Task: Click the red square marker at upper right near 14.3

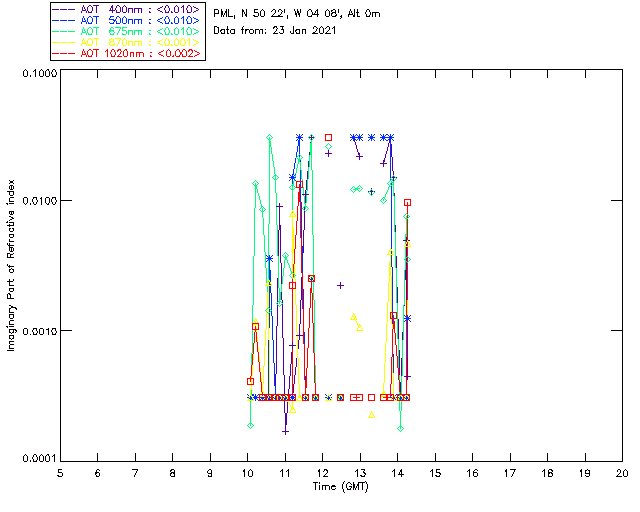Action: pyautogui.click(x=407, y=203)
